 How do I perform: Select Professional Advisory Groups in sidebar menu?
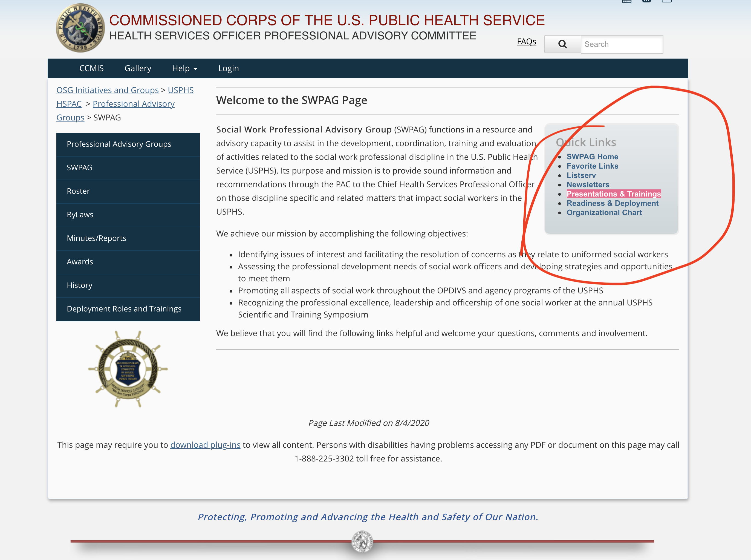[128, 144]
